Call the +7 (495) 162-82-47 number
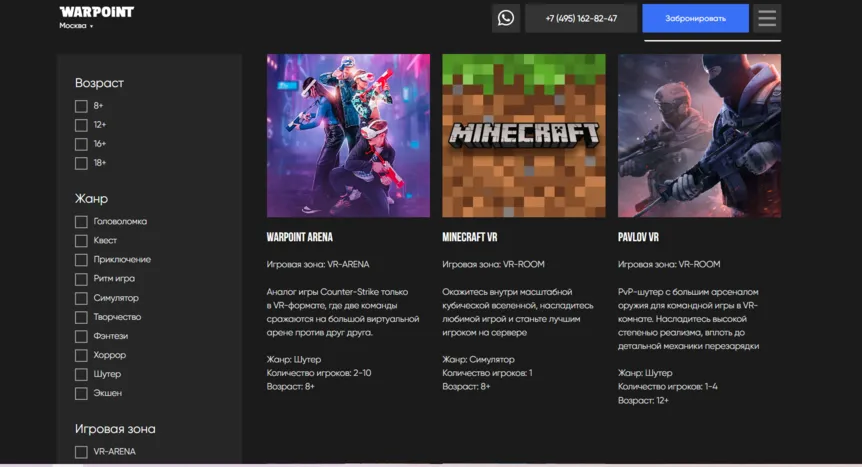The height and width of the screenshot is (467, 862). coord(581,18)
